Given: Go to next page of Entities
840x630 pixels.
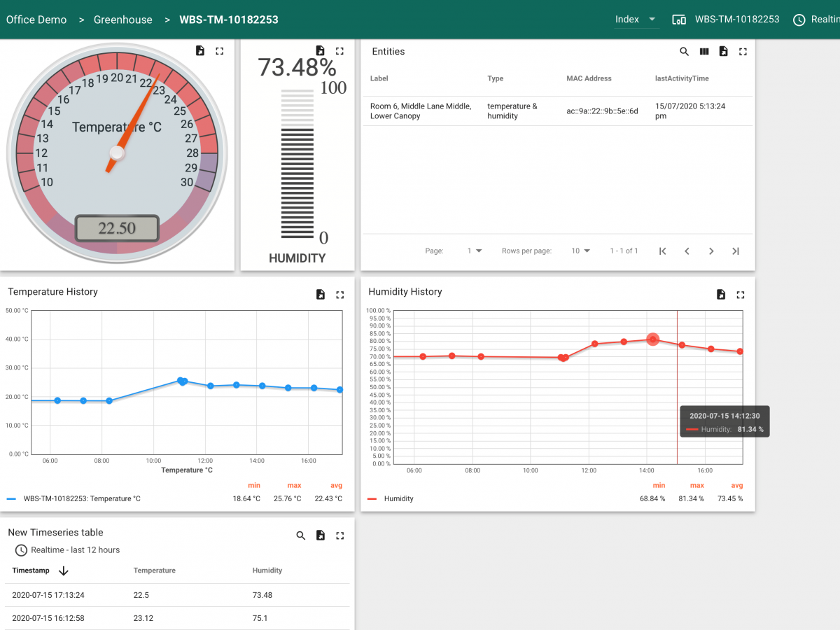Looking at the screenshot, I should [711, 251].
